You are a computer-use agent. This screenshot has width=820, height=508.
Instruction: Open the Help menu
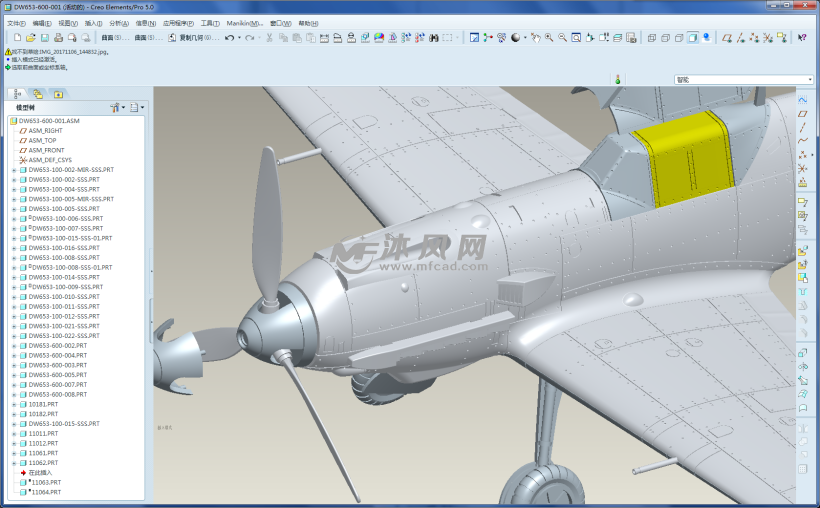tap(308, 24)
